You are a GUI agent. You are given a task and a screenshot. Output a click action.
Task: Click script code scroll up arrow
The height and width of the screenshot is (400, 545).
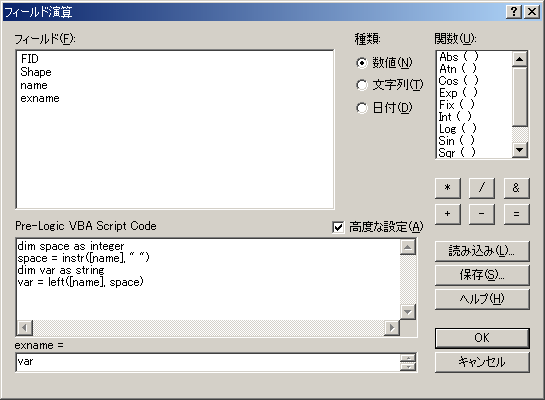click(408, 247)
